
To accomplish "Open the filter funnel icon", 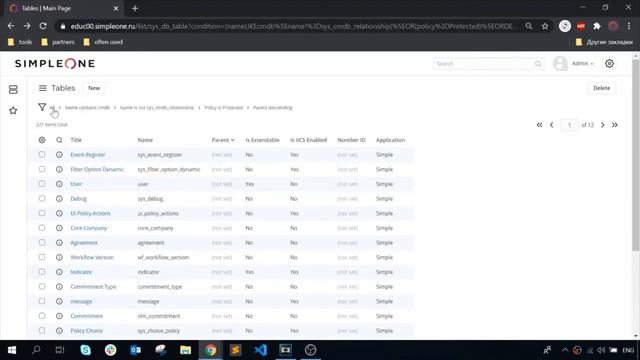I will [x=42, y=107].
